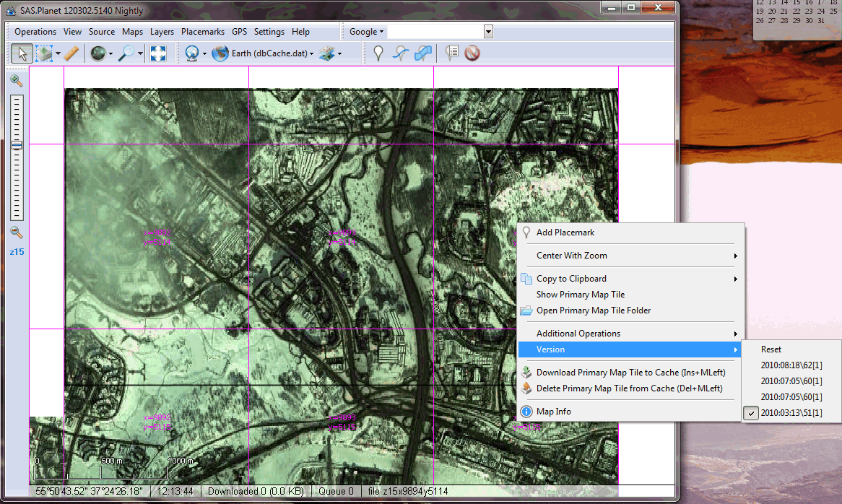Image resolution: width=842 pixels, height=504 pixels.
Task: Choose version 2010:08:18\62[1]
Action: click(791, 365)
